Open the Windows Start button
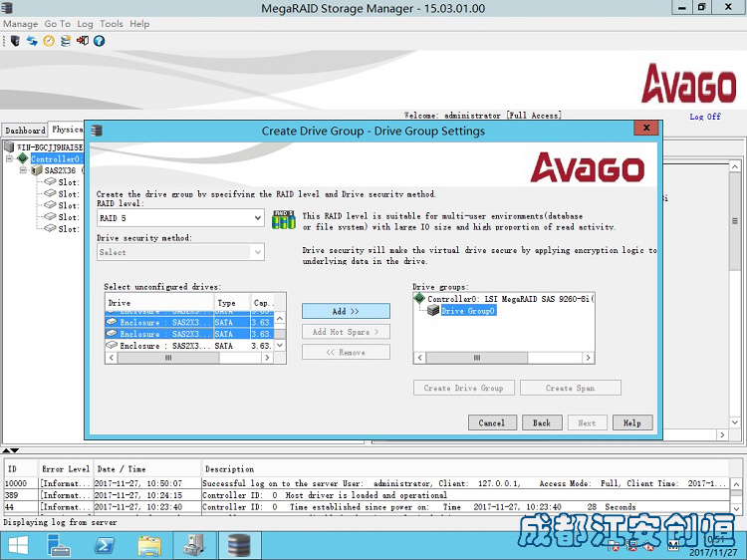The image size is (747, 560). click(x=18, y=545)
